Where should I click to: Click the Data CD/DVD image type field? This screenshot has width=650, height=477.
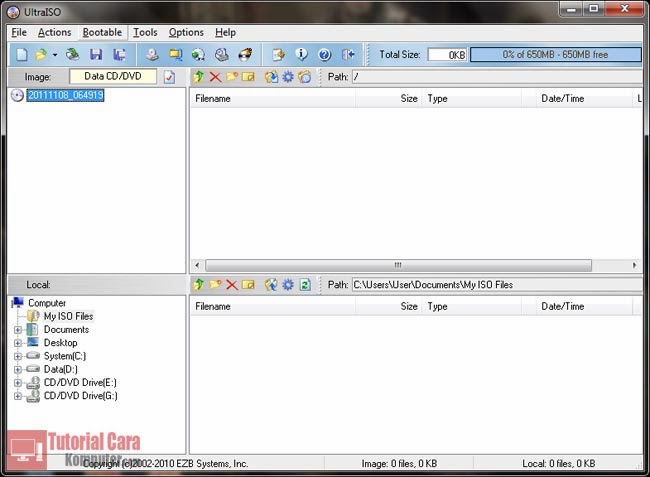[113, 77]
